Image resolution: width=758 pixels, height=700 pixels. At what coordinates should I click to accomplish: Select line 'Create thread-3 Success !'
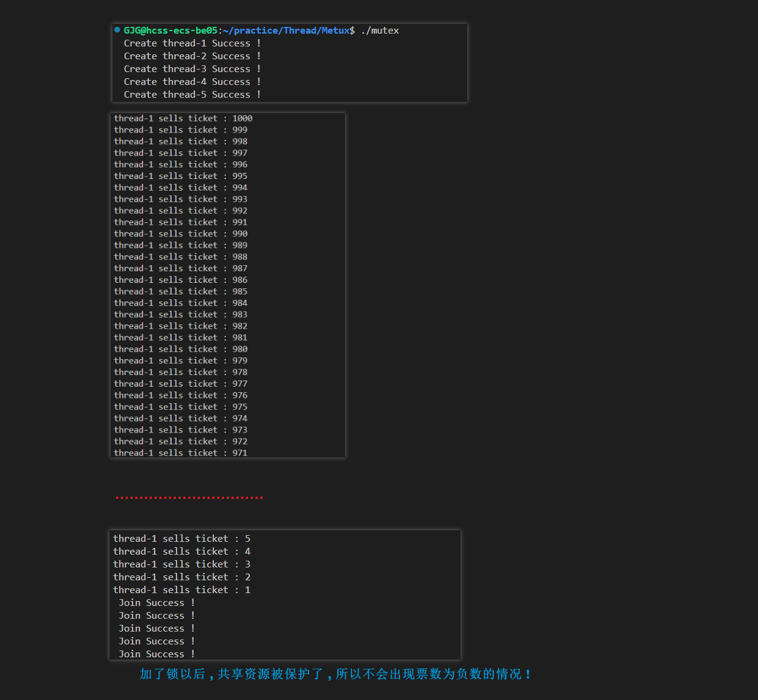click(192, 69)
